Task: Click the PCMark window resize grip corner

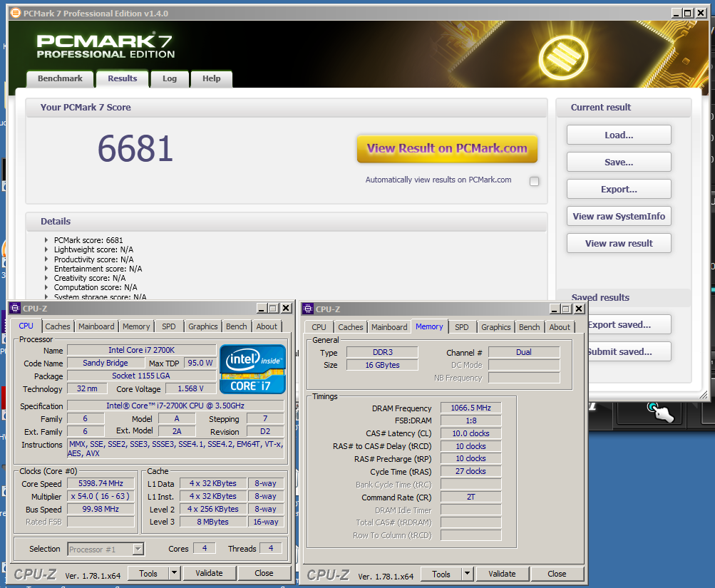Action: click(703, 395)
